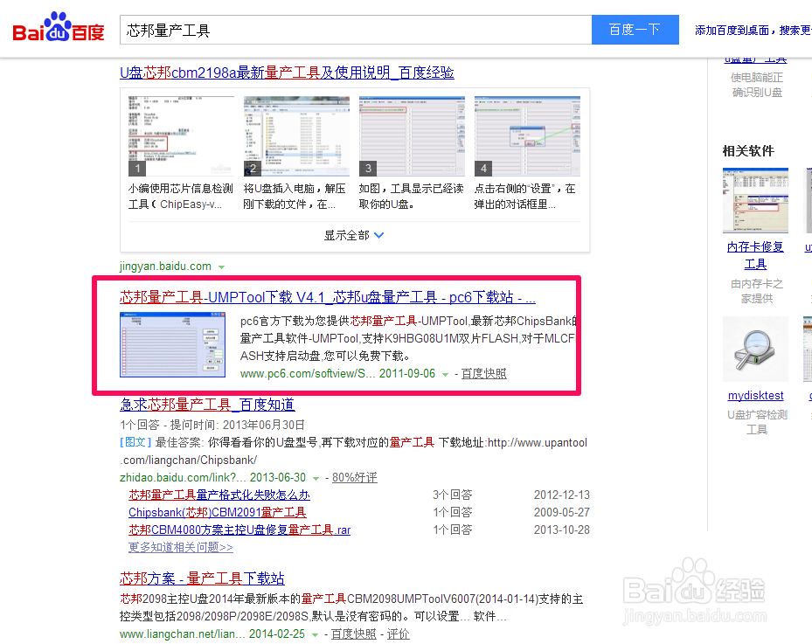Viewport: 812px width, 644px height.
Task: Expand 显示全部 steps
Action: coord(354,236)
